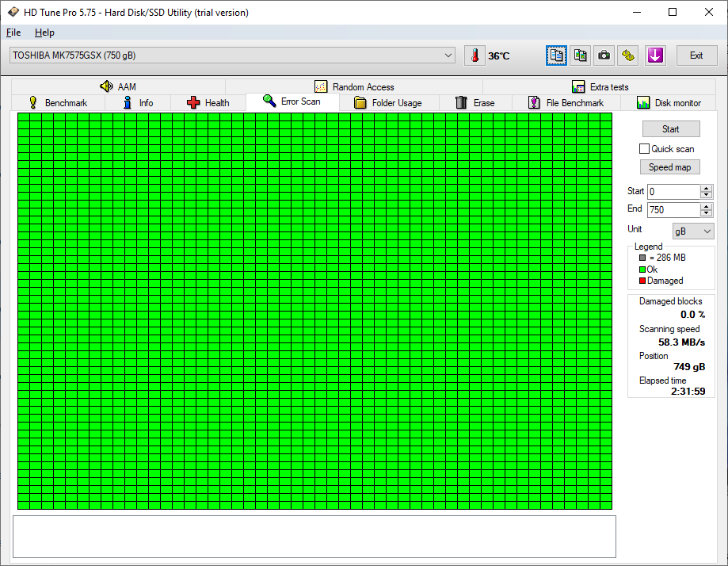Click the 58.3 MB/s scanning speed value
The width and height of the screenshot is (728, 566).
[x=681, y=342]
